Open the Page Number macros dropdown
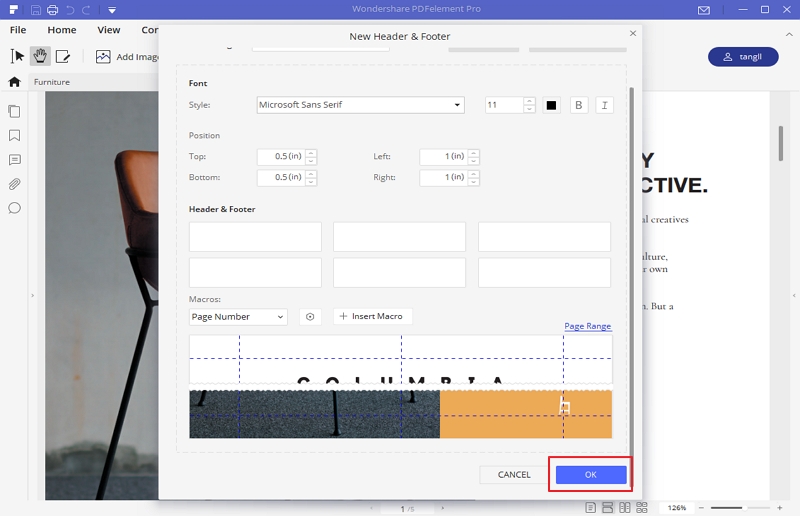This screenshot has width=800, height=516. point(238,317)
